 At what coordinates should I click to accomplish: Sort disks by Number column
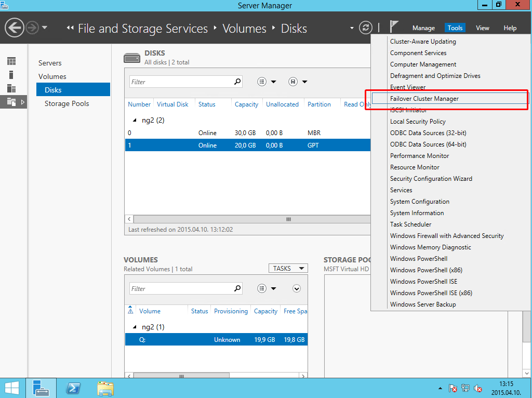(x=139, y=104)
